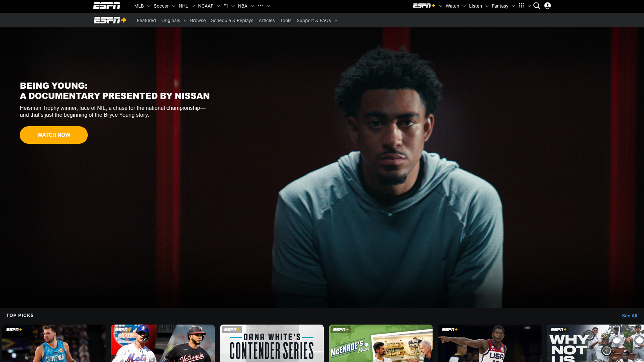The width and height of the screenshot is (644, 362).
Task: Expand the MLB dropdown arrow
Action: [x=149, y=6]
